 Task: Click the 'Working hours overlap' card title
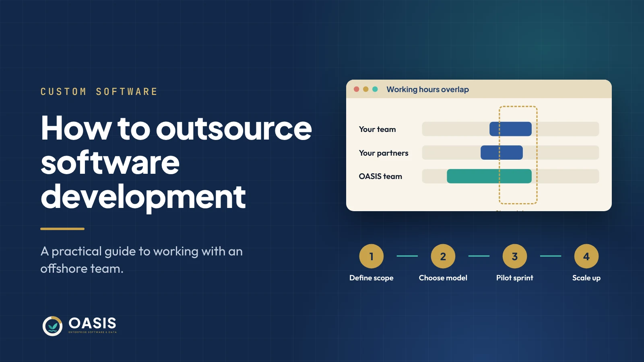click(x=427, y=89)
